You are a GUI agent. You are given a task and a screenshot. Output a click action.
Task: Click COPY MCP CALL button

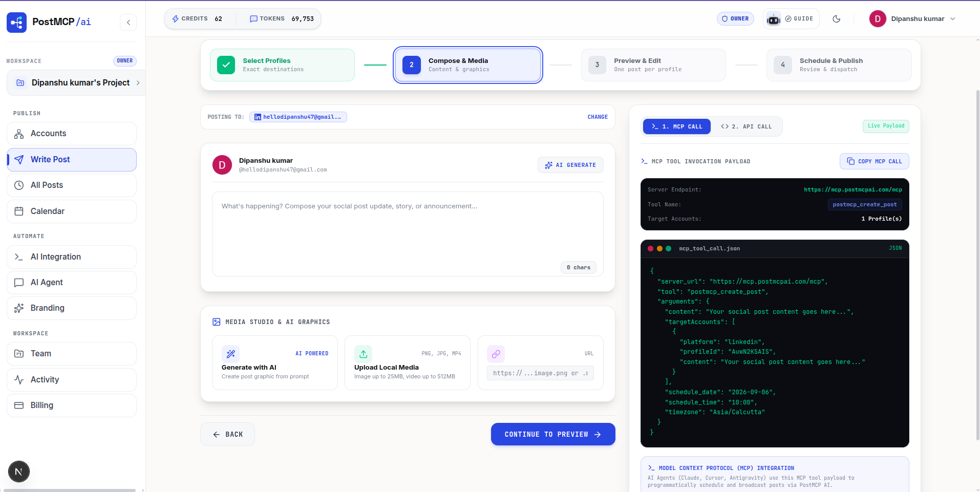coord(875,161)
